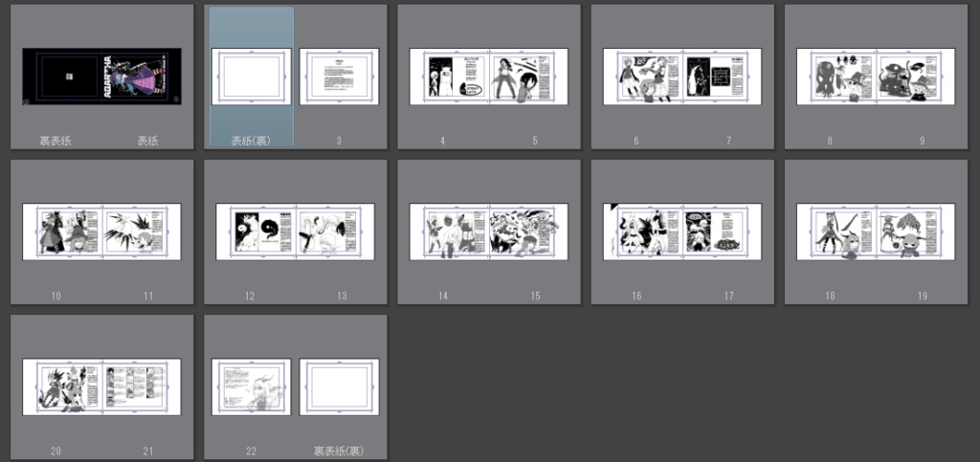Select page 15 thumbnail
The image size is (980, 462).
pos(528,231)
